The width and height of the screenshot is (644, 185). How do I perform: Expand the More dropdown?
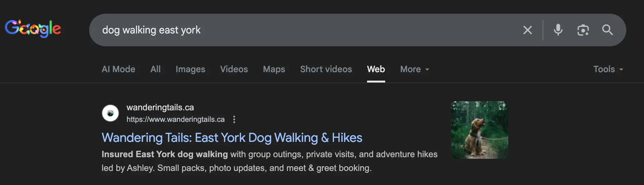coord(414,69)
